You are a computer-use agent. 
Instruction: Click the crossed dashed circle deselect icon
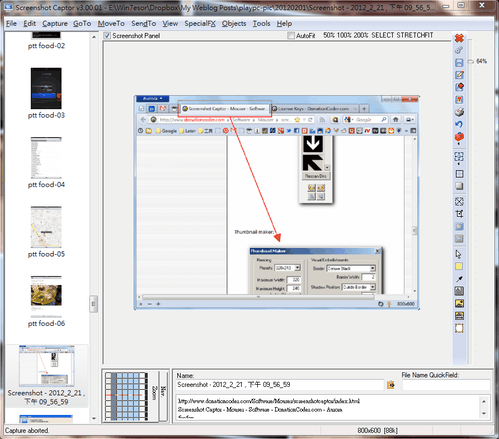pos(459,201)
